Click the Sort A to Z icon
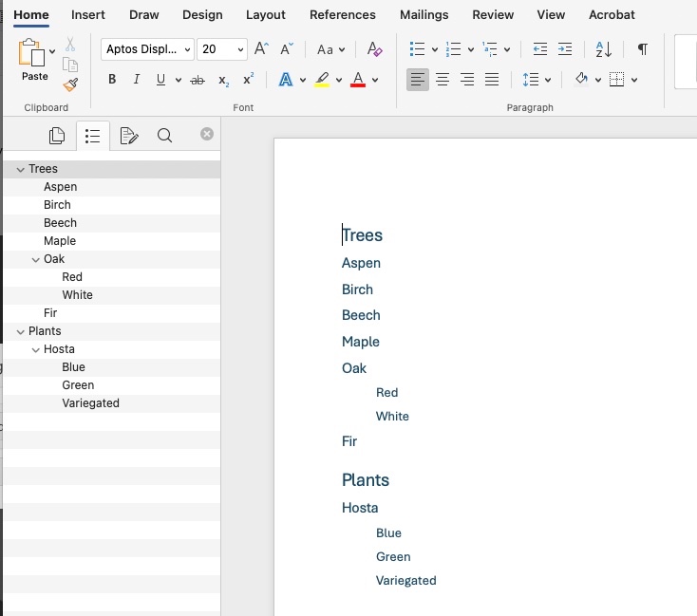This screenshot has width=697, height=616. click(604, 49)
